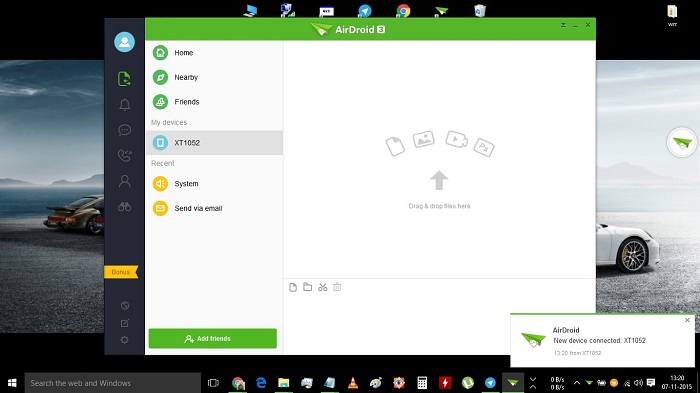Open File Explorer from the taskbar
Image resolution: width=700 pixels, height=393 pixels.
(283, 383)
